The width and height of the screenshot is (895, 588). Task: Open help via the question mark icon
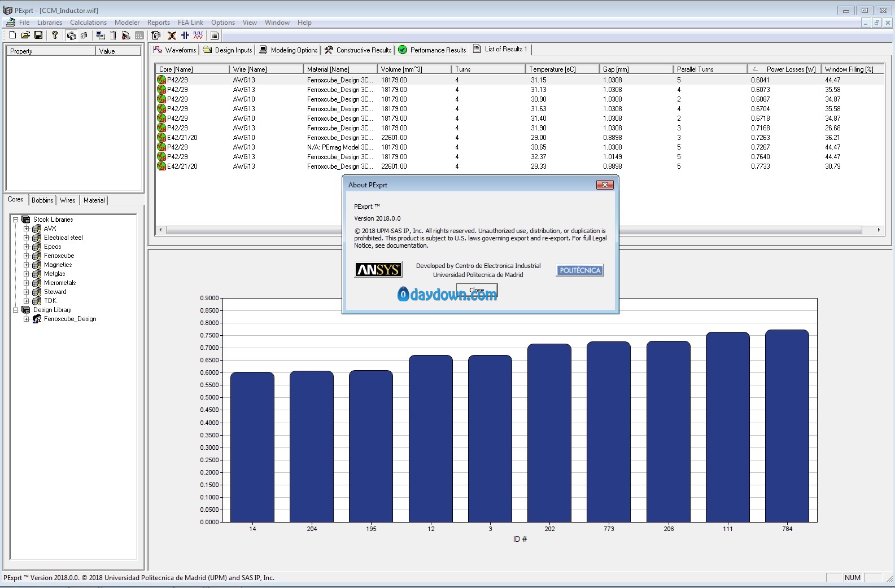pos(55,35)
